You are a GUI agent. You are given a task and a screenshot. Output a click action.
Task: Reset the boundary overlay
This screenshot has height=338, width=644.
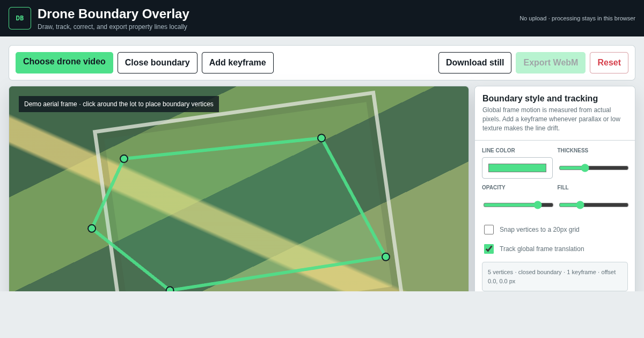(609, 63)
